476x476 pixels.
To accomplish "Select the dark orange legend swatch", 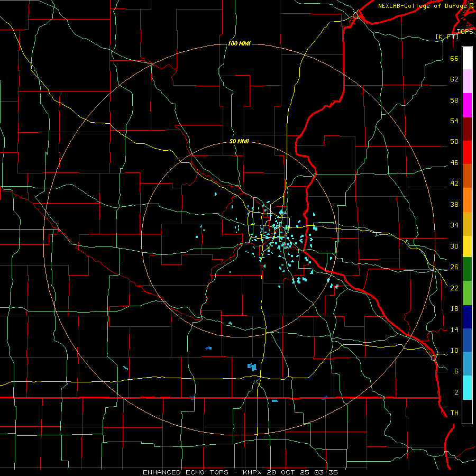I will [x=467, y=176].
